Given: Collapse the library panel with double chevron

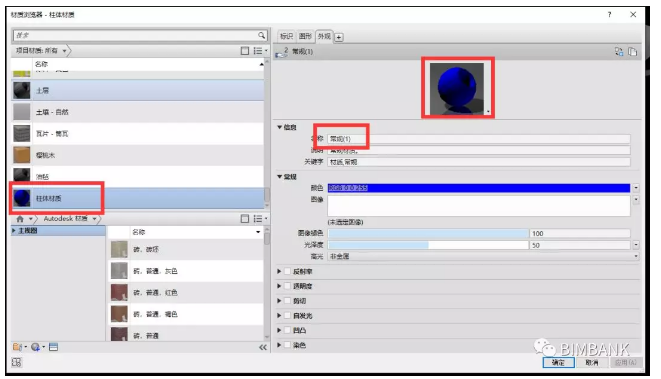Looking at the screenshot, I should coord(263,347).
